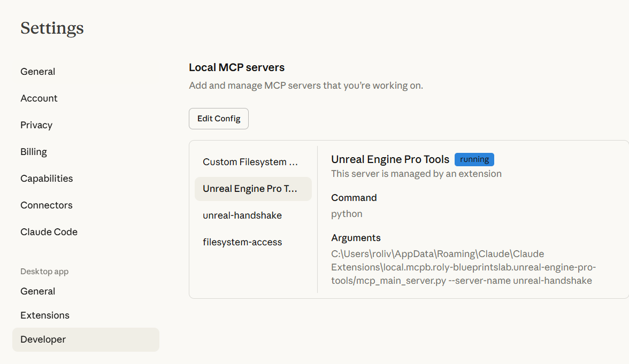Click the Local MCP servers heading
The height and width of the screenshot is (364, 629).
237,67
